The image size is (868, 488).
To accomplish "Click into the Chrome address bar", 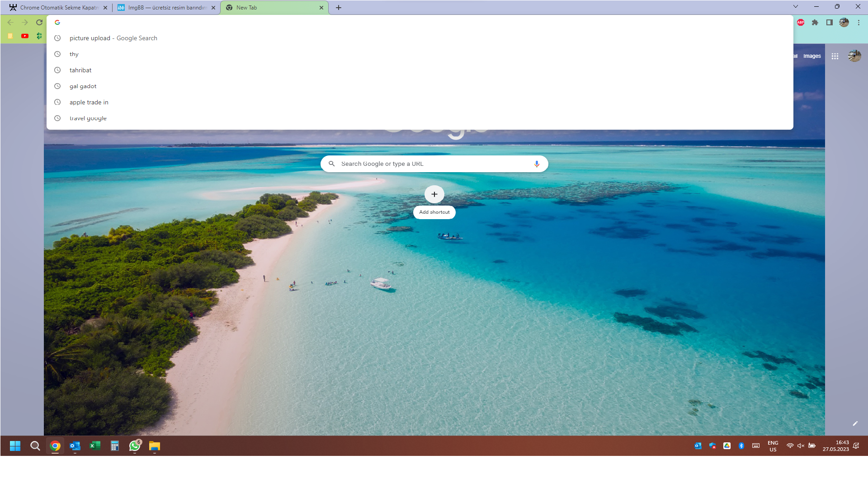I will (420, 22).
